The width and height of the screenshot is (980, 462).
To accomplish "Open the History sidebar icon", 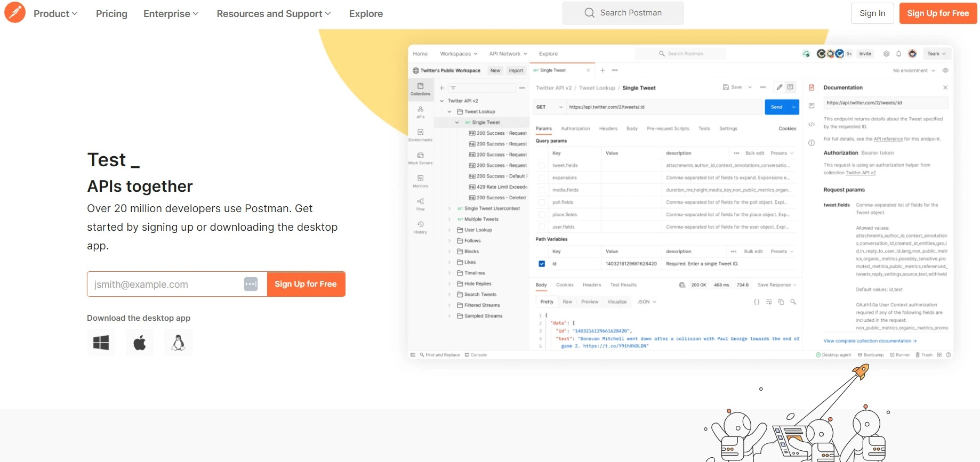I will pyautogui.click(x=420, y=227).
